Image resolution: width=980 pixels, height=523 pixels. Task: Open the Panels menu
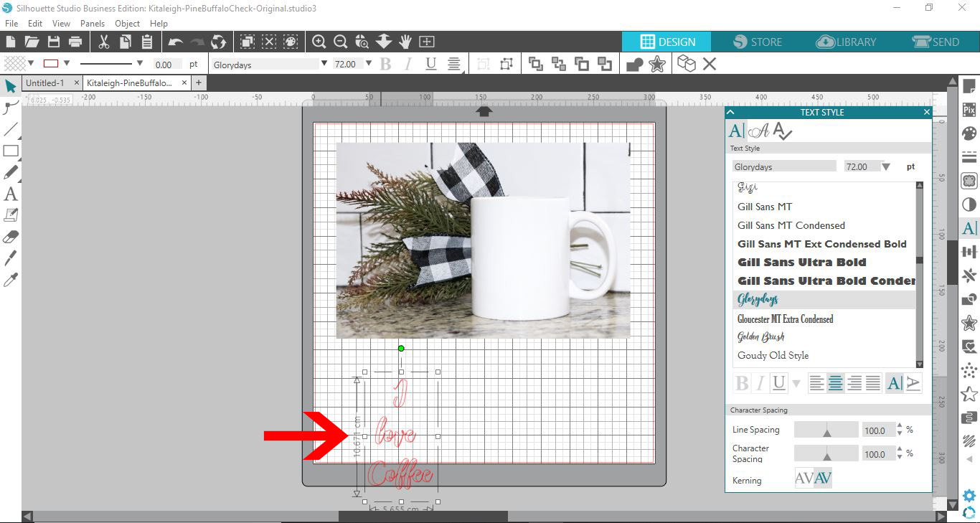point(93,24)
